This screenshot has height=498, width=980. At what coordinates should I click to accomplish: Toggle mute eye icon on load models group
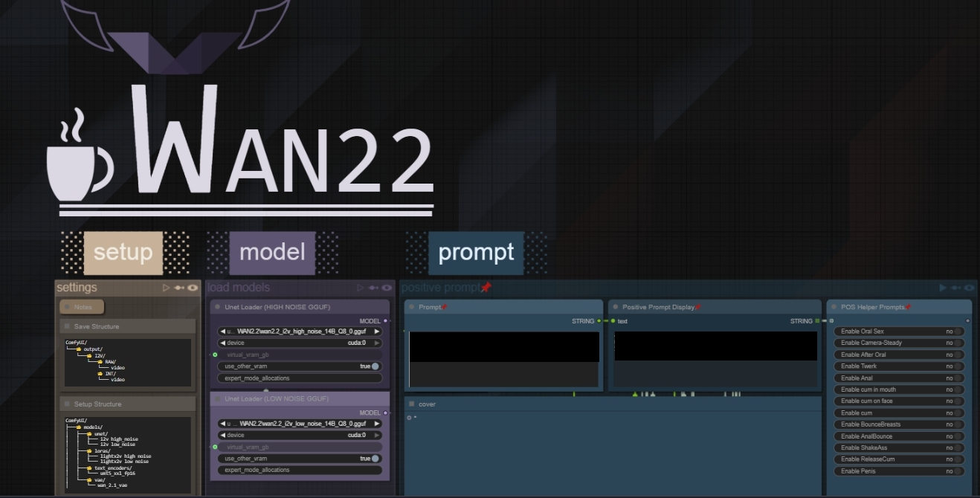point(387,288)
